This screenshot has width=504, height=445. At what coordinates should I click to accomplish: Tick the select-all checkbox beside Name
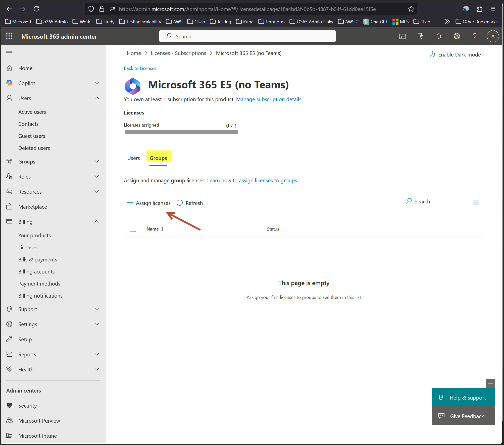pyautogui.click(x=133, y=229)
